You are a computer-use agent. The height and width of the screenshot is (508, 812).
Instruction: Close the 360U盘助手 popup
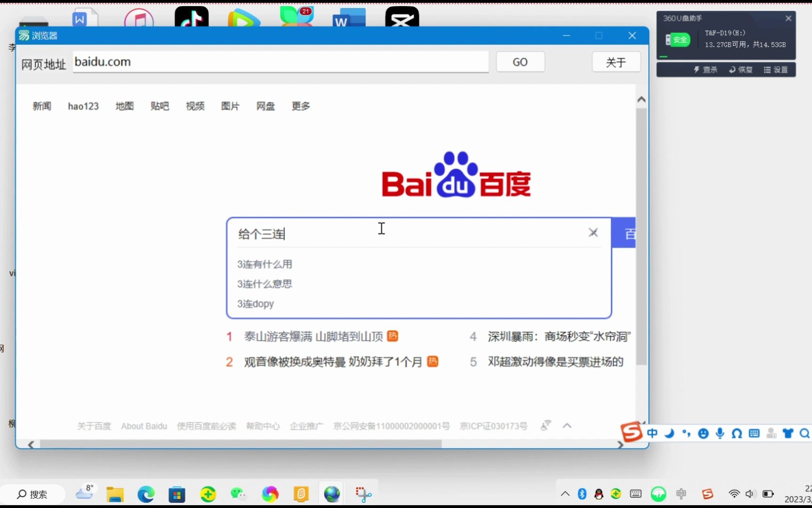tap(789, 18)
